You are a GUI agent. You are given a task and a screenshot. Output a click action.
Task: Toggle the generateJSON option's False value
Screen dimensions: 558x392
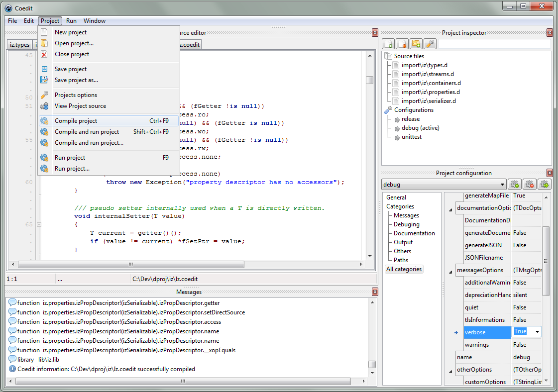pos(520,245)
